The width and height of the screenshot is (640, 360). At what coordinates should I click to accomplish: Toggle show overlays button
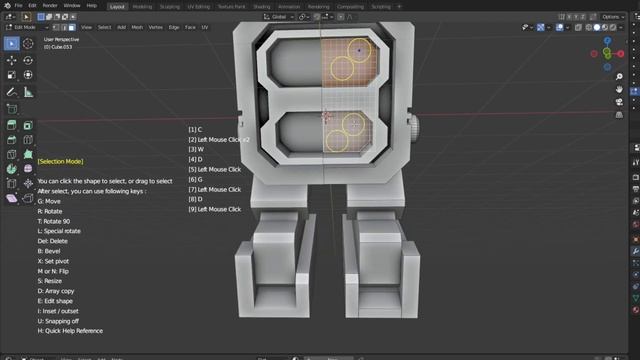coord(560,27)
